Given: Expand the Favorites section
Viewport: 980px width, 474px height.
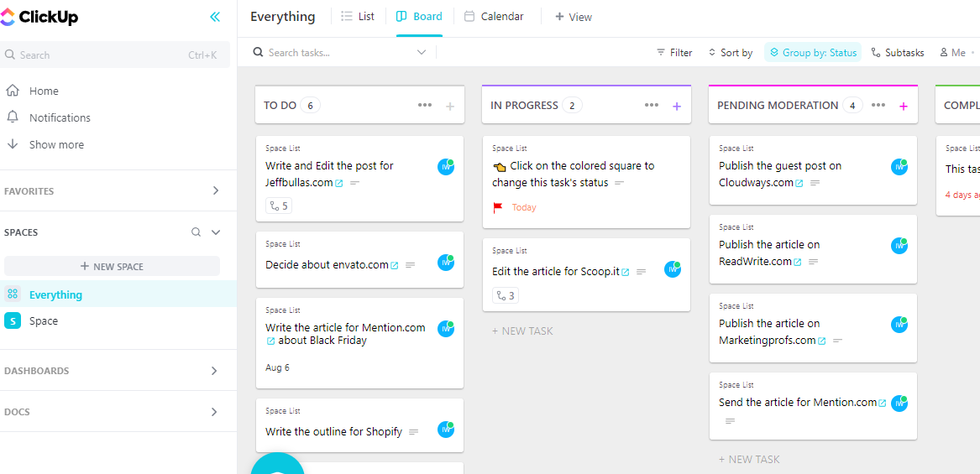Looking at the screenshot, I should click(x=216, y=191).
